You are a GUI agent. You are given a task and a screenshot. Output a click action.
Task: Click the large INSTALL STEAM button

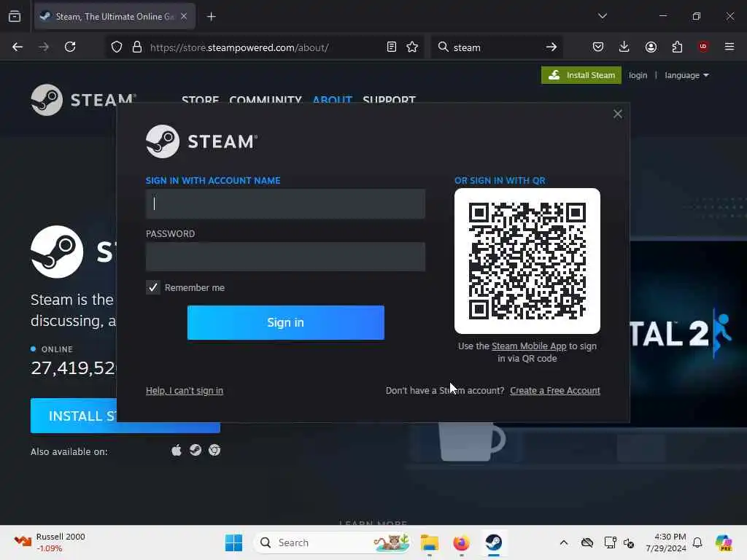point(125,416)
